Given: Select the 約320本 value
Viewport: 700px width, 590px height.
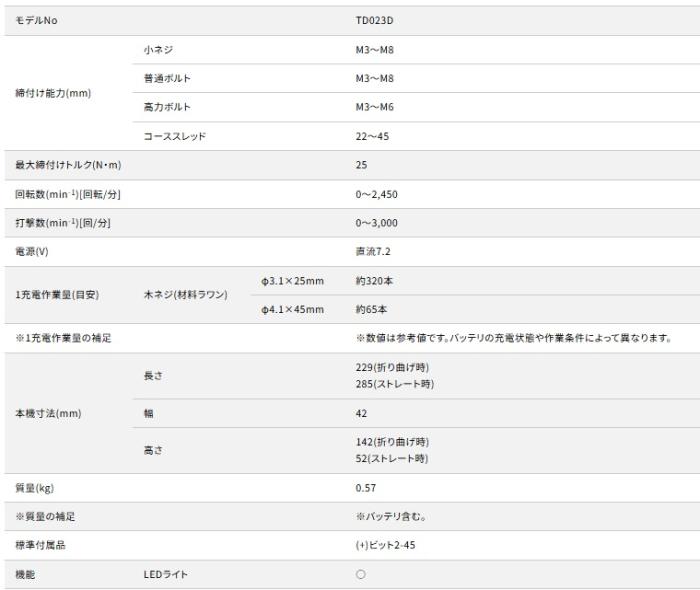Looking at the screenshot, I should tap(374, 281).
